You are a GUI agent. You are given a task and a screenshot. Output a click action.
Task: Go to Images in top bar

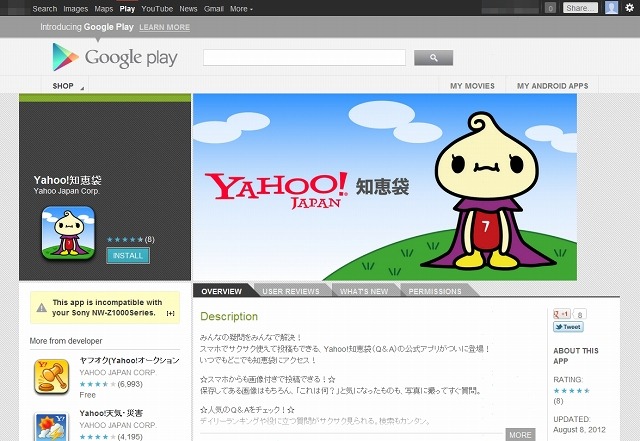coord(76,9)
